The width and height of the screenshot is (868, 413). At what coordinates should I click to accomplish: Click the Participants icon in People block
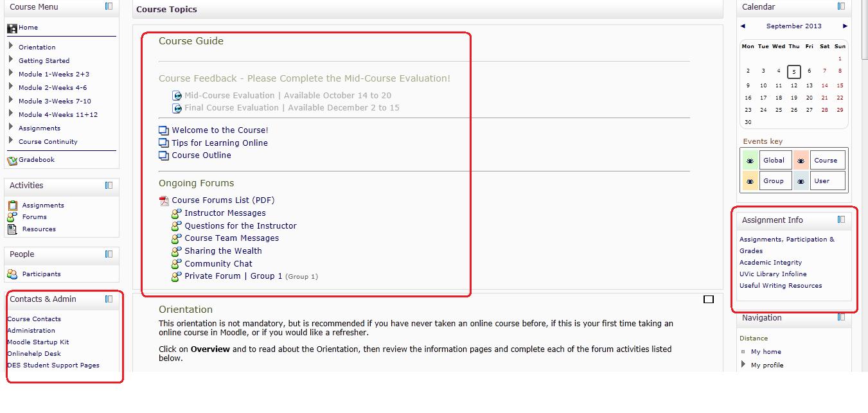click(12, 274)
